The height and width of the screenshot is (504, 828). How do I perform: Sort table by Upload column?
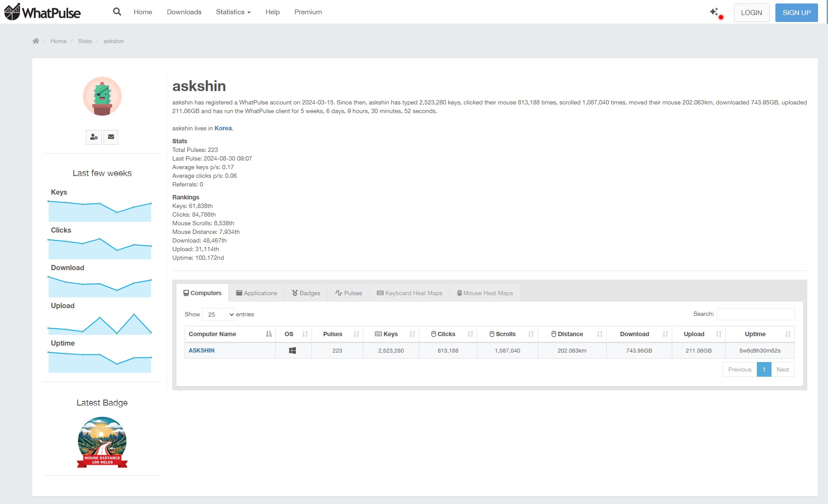[699, 334]
